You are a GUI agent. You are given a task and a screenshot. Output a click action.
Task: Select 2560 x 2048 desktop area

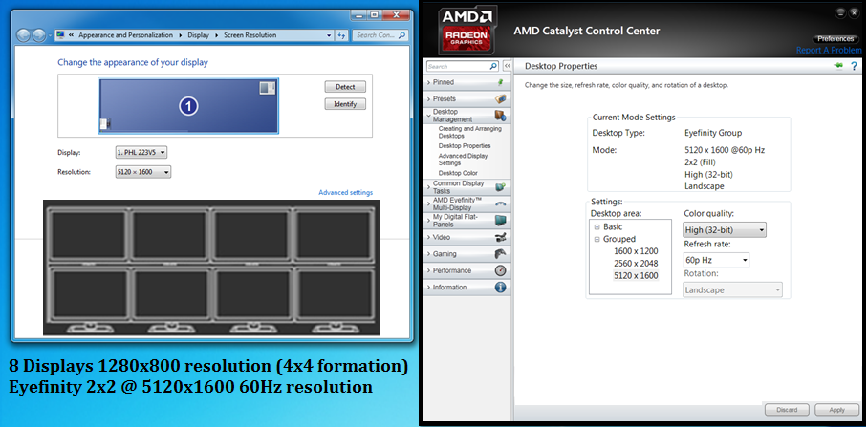coord(636,264)
